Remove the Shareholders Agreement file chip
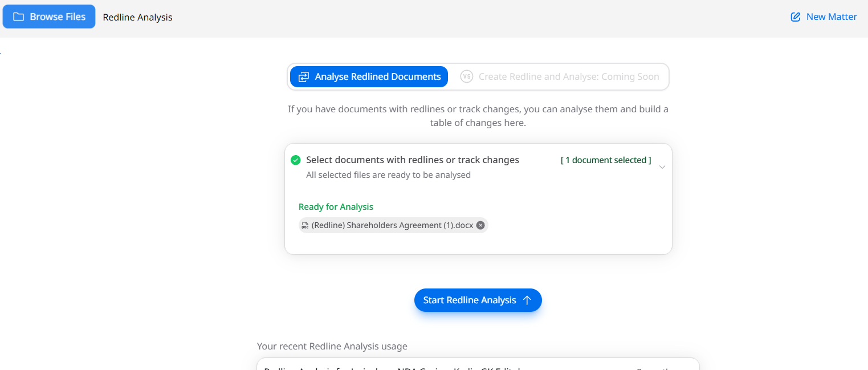This screenshot has width=868, height=370. [480, 225]
